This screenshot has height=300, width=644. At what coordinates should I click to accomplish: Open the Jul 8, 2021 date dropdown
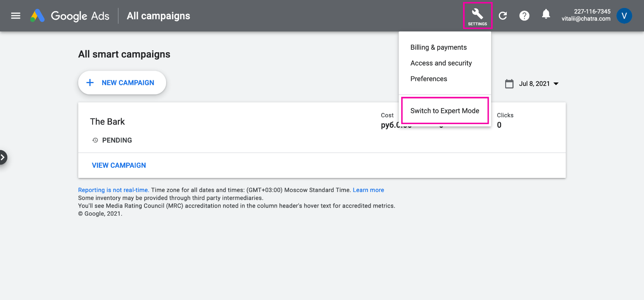(538, 84)
